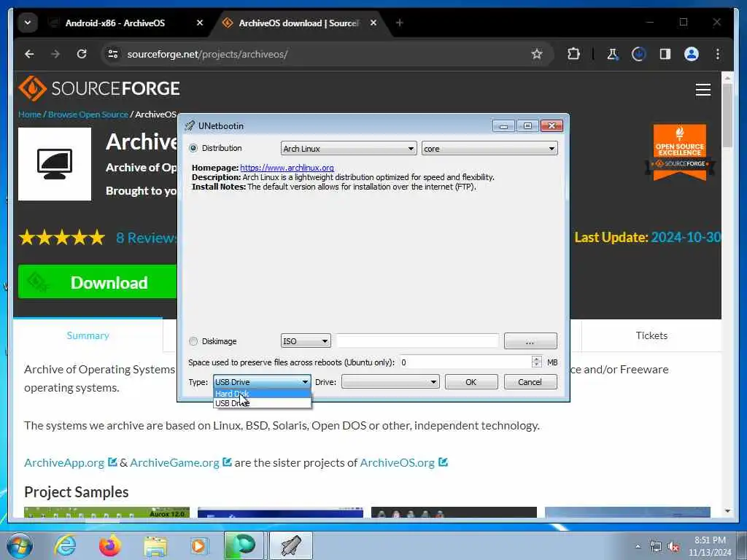Close the ArchiveOS download tab
The image size is (747, 560).
click(x=373, y=23)
